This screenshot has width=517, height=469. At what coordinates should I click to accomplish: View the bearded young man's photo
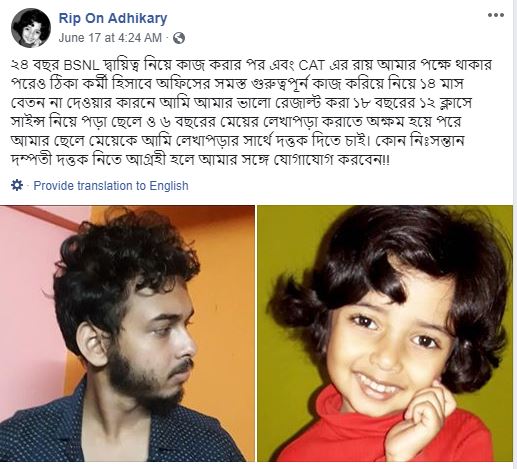point(127,333)
